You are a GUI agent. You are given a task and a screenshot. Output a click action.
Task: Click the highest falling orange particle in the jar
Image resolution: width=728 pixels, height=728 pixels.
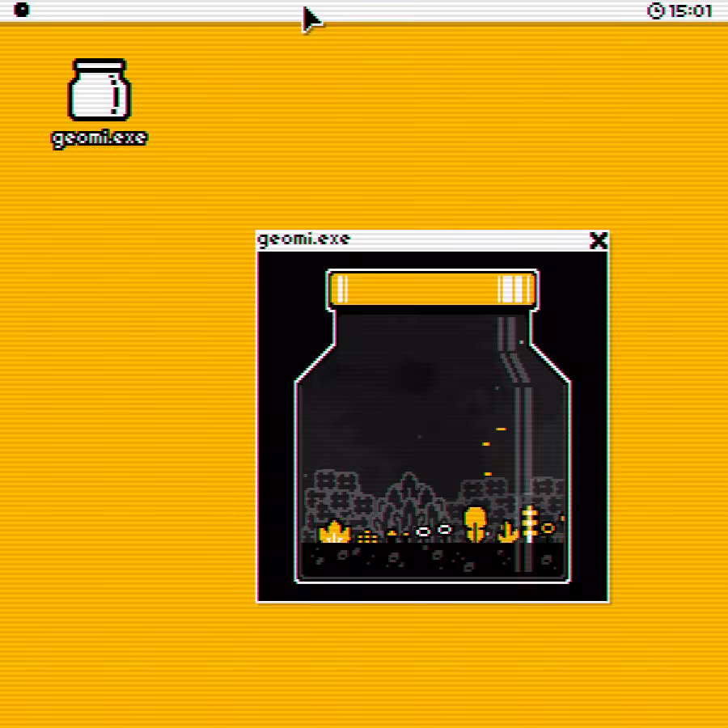[x=501, y=429]
